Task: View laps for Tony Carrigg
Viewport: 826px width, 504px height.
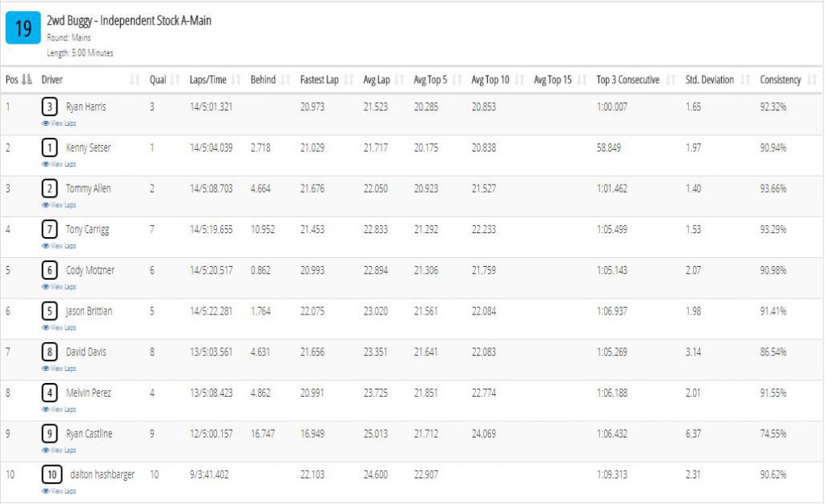Action: point(59,246)
